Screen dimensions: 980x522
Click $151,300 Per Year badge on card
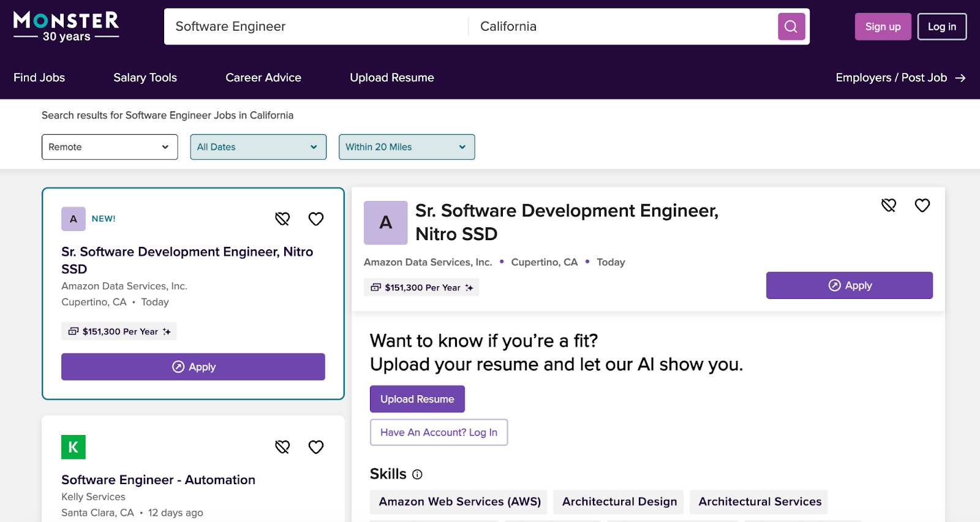click(x=119, y=331)
